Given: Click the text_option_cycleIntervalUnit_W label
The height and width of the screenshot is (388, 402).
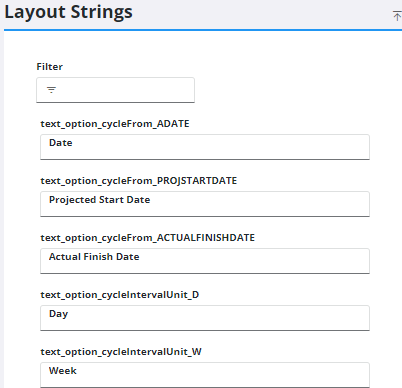Looking at the screenshot, I should coord(121,352).
